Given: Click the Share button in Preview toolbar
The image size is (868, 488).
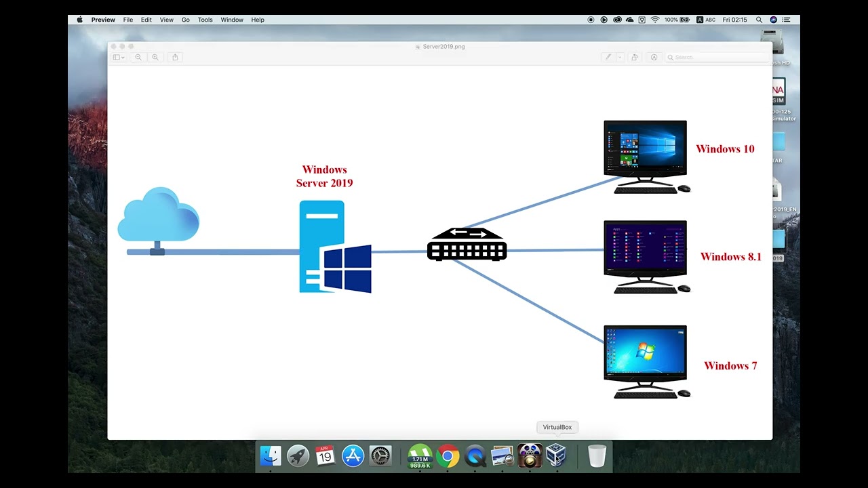Looking at the screenshot, I should click(175, 58).
